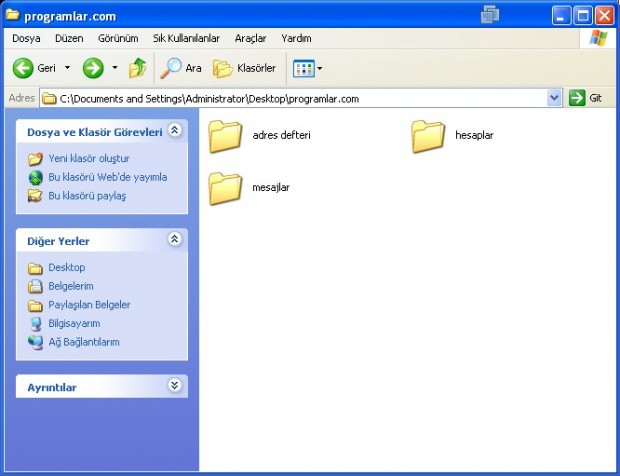620x476 pixels.
Task: Click the green Git arrow icon
Action: 577,98
